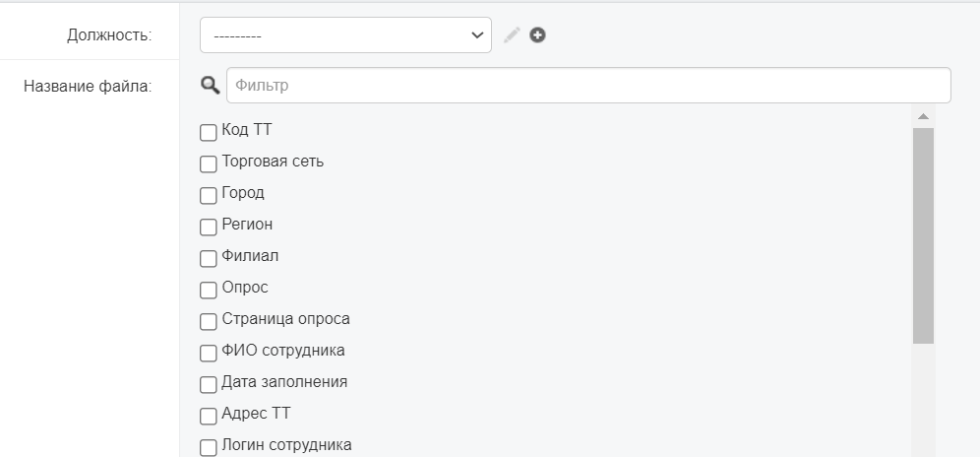Check the Дата заполнения checkbox
This screenshot has height=457, width=980.
tap(209, 384)
